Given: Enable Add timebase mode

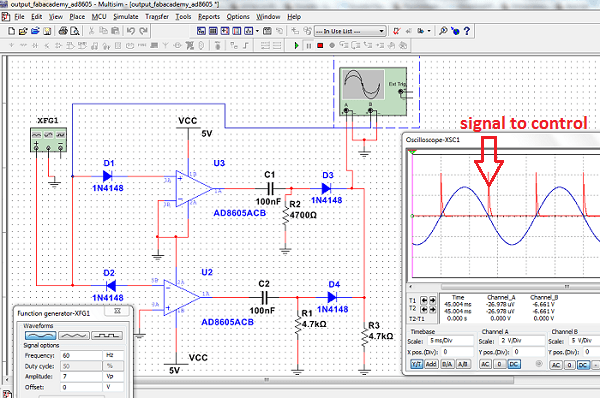Looking at the screenshot, I should (x=431, y=364).
